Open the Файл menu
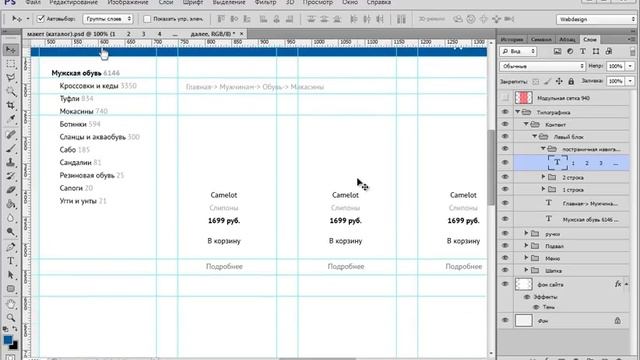Screen dimensions: 640x360 33,2
